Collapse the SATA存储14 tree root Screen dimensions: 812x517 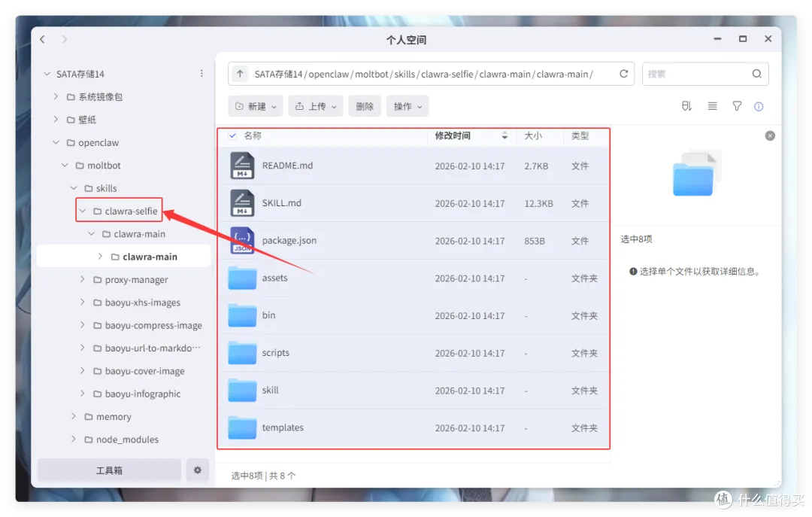[47, 74]
